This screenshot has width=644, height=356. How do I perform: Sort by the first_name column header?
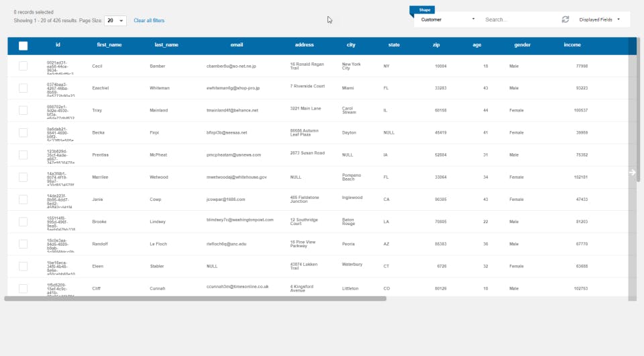click(x=109, y=45)
